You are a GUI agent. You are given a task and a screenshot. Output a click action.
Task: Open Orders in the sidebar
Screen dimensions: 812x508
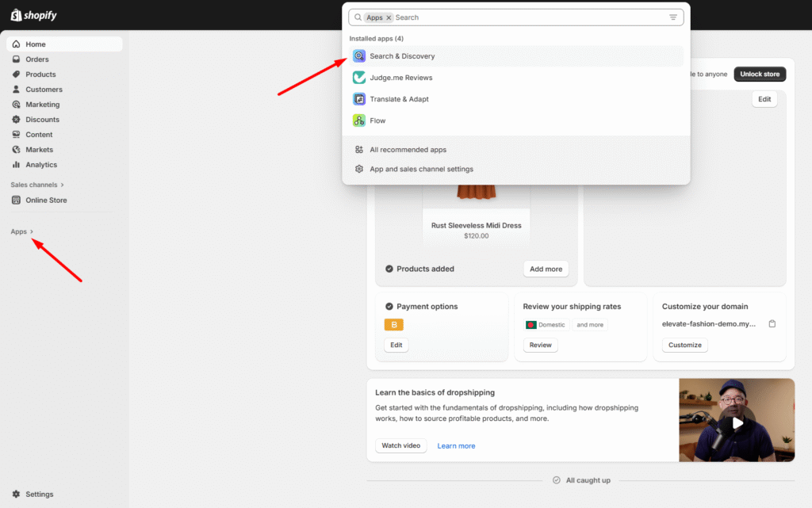coord(36,59)
